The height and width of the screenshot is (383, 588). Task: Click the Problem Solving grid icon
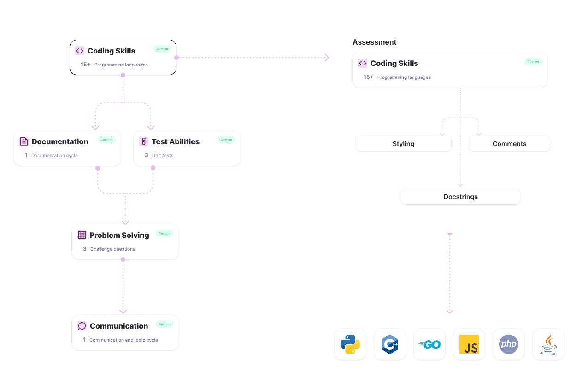82,235
